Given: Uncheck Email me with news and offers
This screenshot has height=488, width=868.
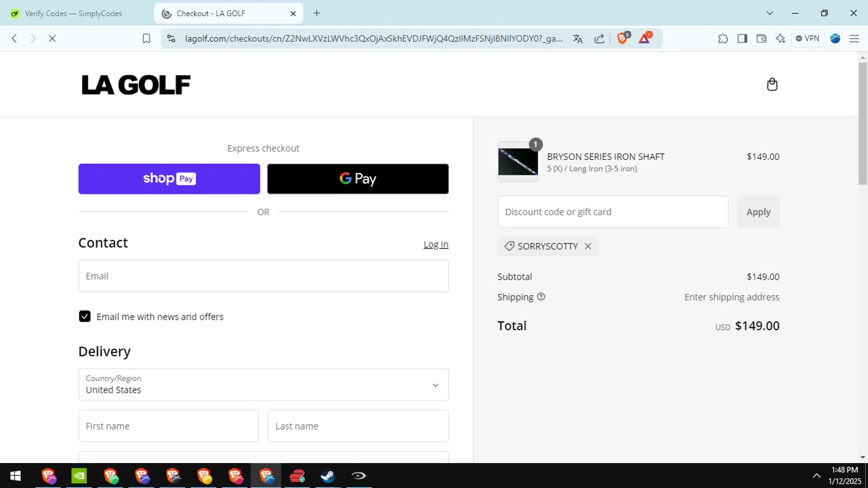Looking at the screenshot, I should coord(84,317).
